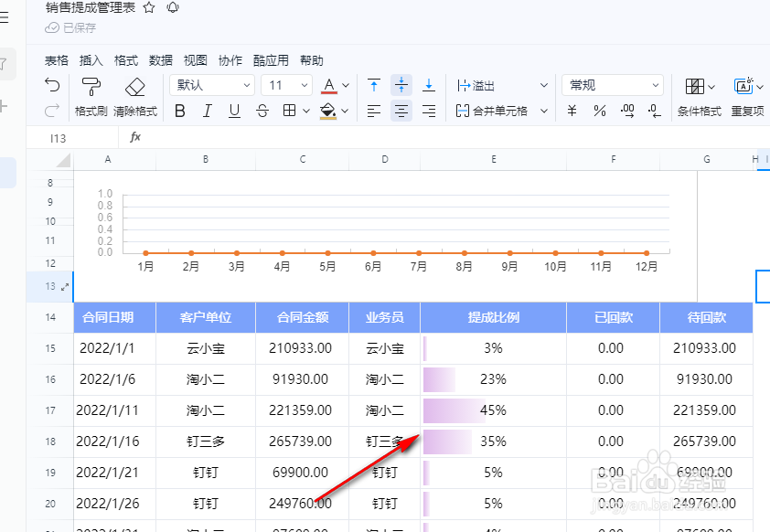Apply the Clear Format (清除格式) tool

coord(135,86)
